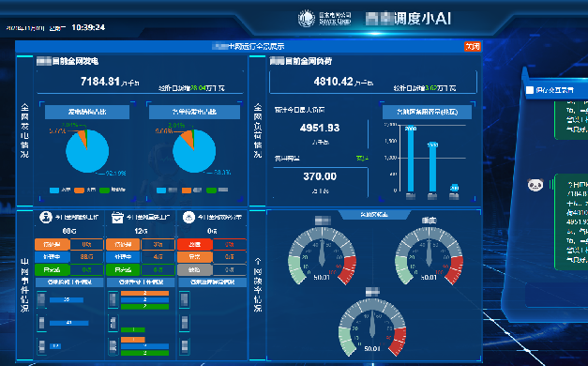Click the orange status label in 88-count column

pyautogui.click(x=53, y=244)
